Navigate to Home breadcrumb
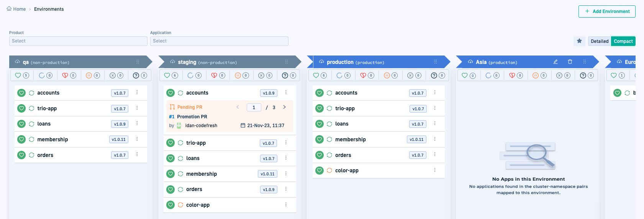Image resolution: width=644 pixels, height=219 pixels. (x=16, y=9)
